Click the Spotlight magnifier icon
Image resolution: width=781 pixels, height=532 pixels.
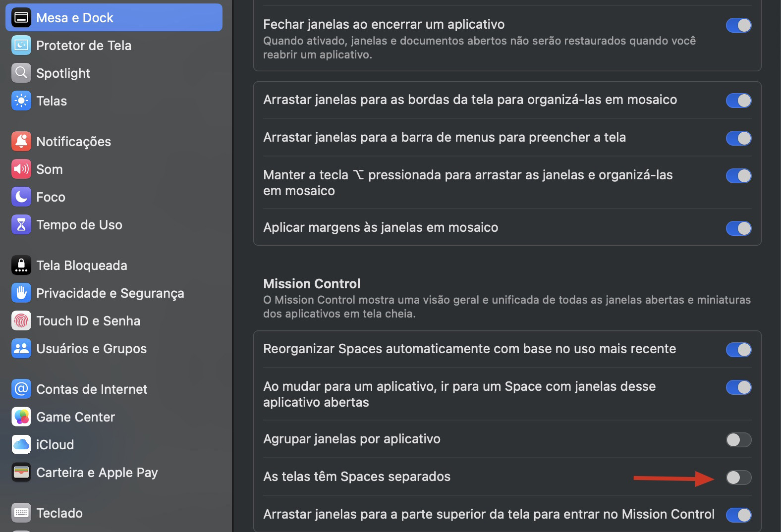click(20, 73)
